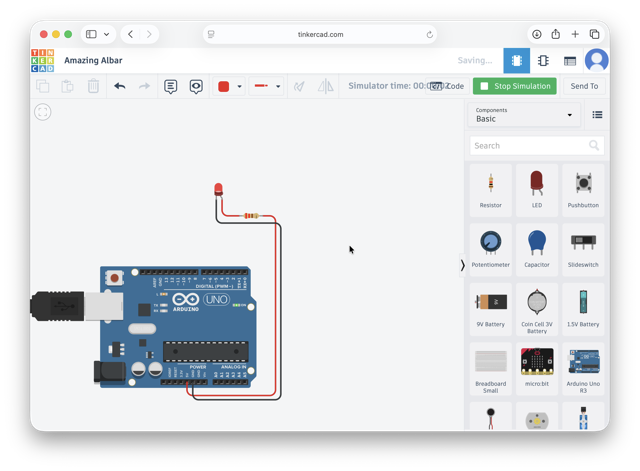Image resolution: width=640 pixels, height=471 pixels.
Task: Click the tinkercad.com address bar
Action: [x=320, y=34]
